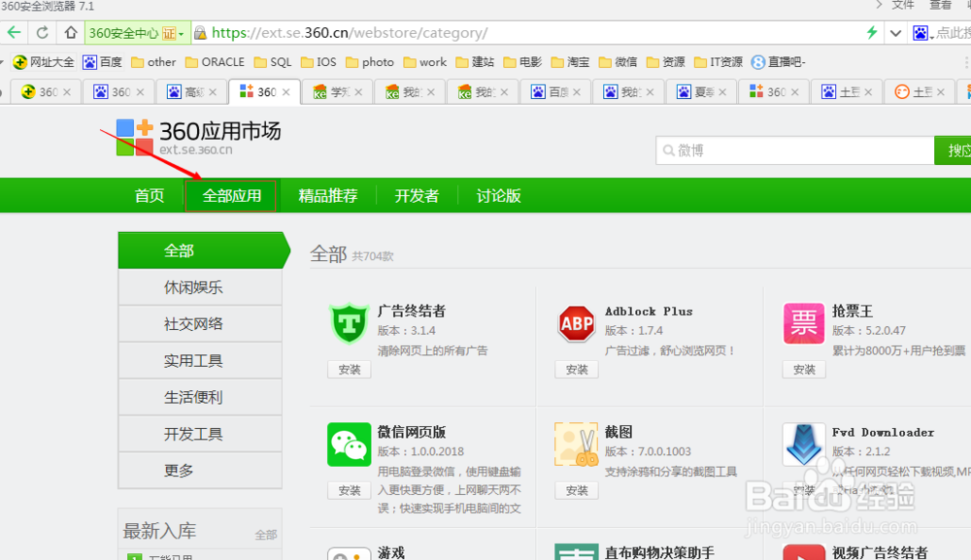This screenshot has height=560, width=971.
Task: Open the 电影 bookmarks folder
Action: click(522, 62)
